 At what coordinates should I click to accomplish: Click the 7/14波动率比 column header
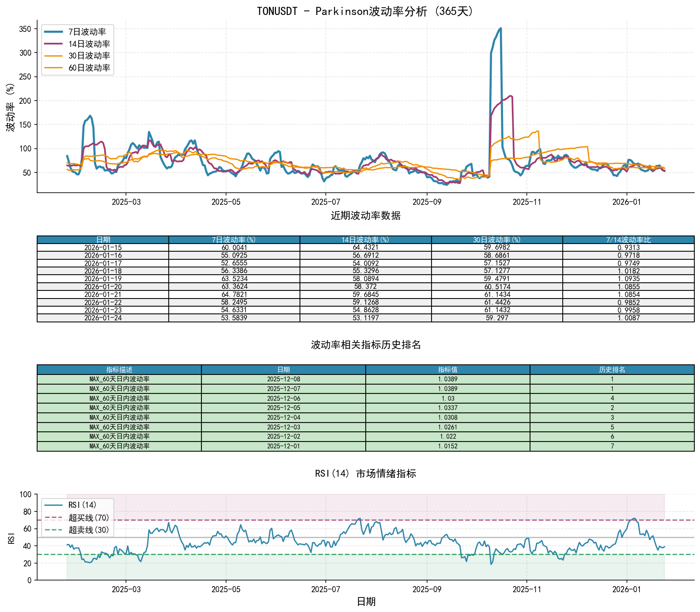pyautogui.click(x=628, y=240)
